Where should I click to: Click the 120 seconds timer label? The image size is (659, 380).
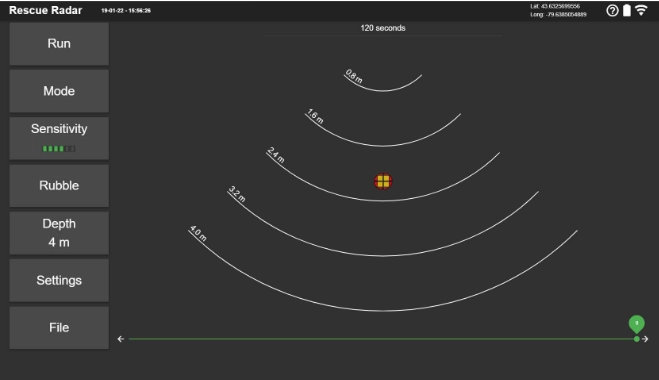point(383,28)
